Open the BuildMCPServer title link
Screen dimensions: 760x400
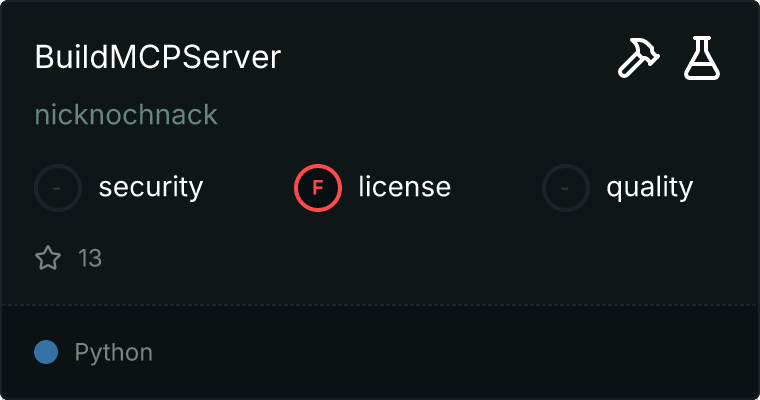158,57
